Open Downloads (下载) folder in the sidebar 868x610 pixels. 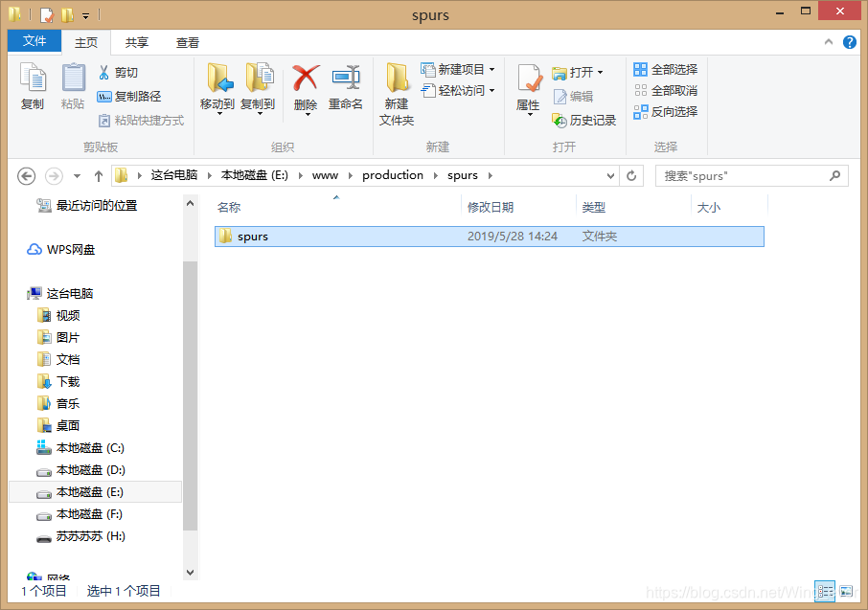pyautogui.click(x=58, y=381)
